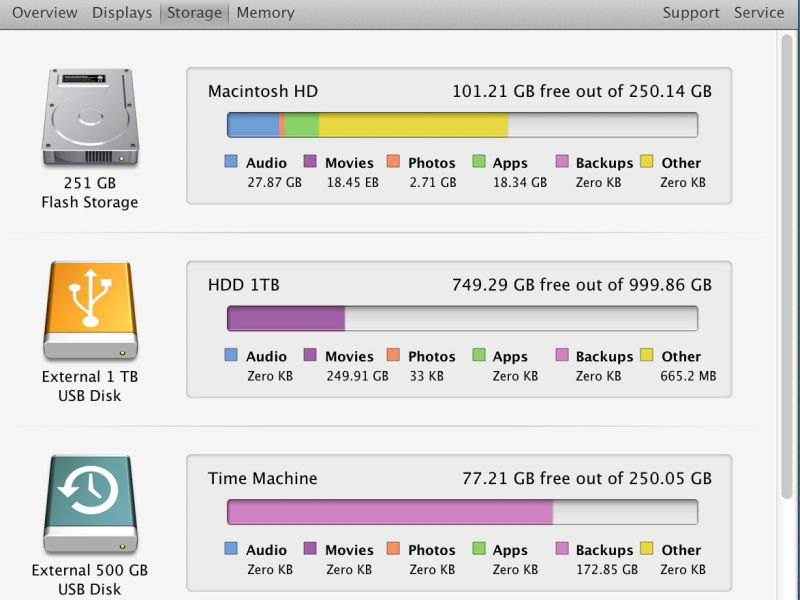Click the "HDD 1TB" volume name
This screenshot has height=600, width=800.
coord(244,285)
